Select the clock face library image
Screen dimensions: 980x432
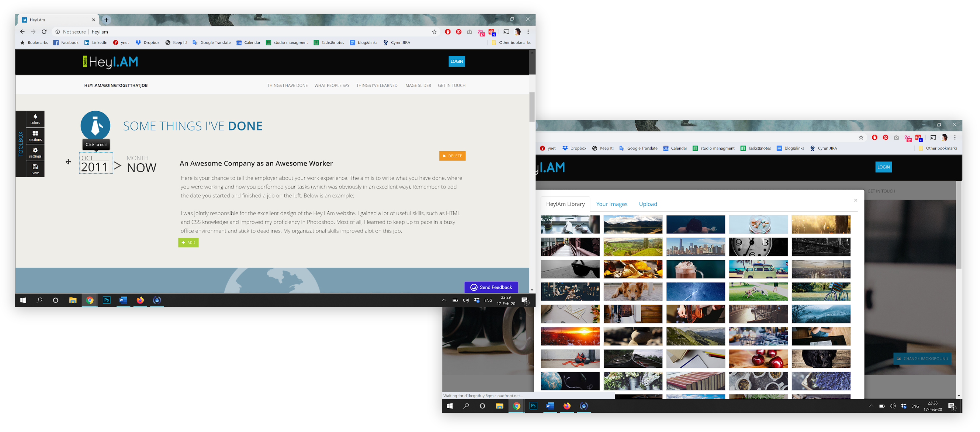coord(758,247)
